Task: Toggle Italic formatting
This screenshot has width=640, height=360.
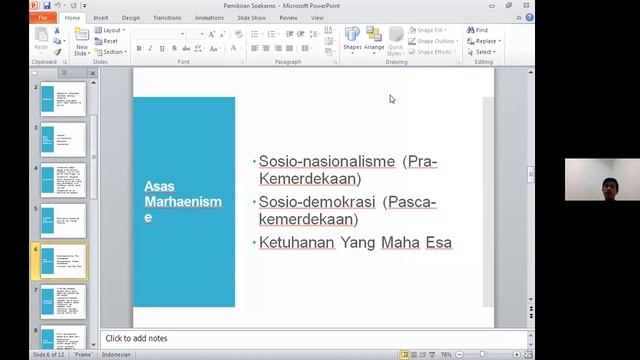Action: 150,49
